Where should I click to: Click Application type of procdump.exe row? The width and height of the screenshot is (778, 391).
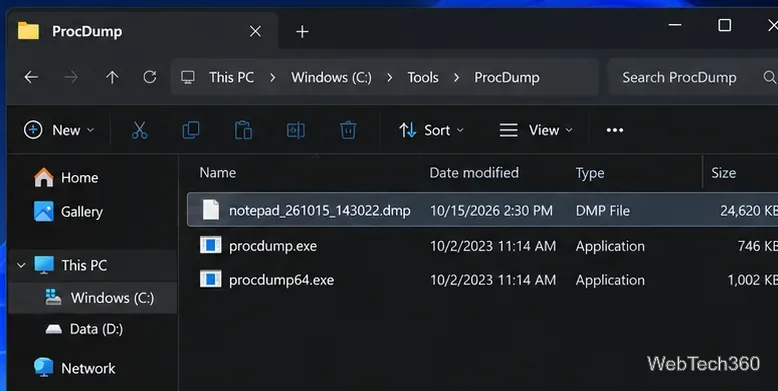click(x=610, y=246)
